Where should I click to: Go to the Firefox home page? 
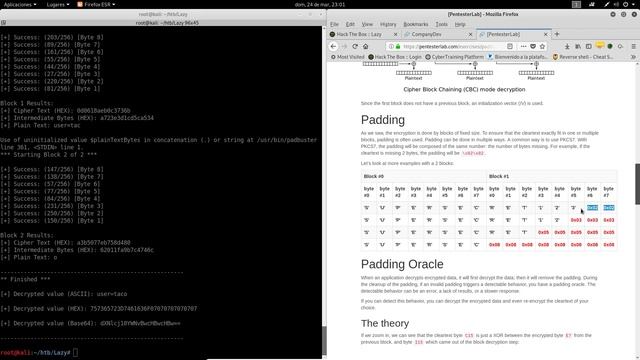(x=366, y=46)
